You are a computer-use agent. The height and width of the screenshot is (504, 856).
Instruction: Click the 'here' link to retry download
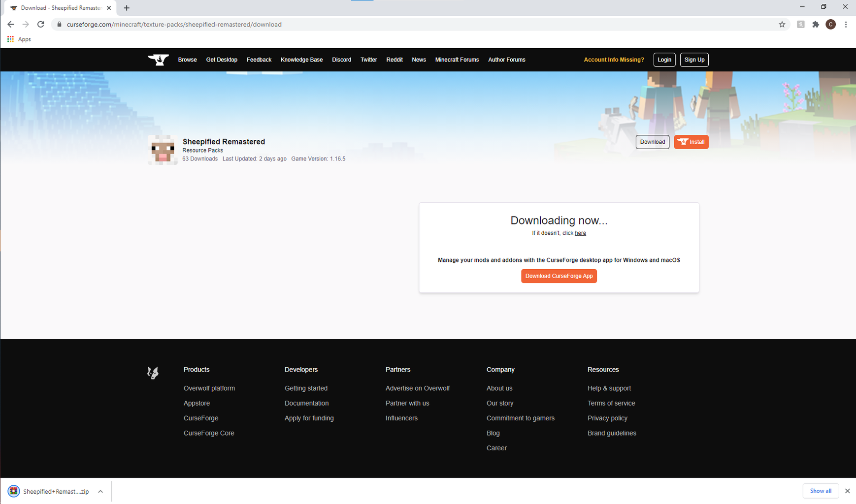click(580, 233)
